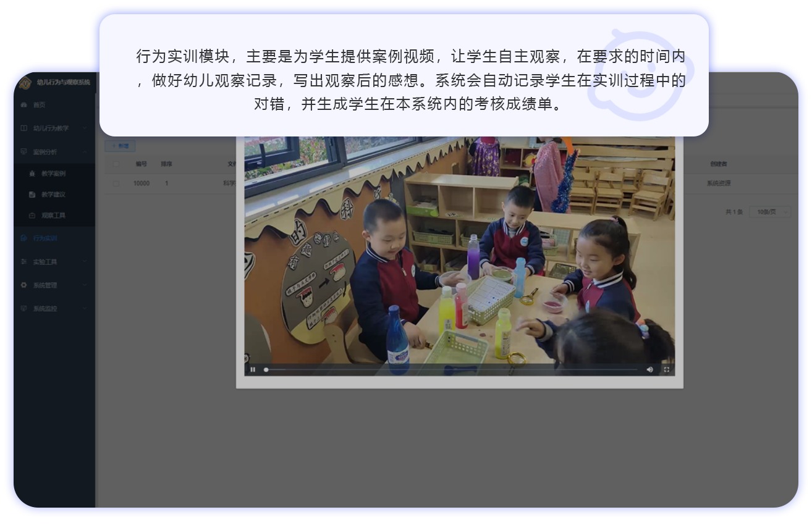This screenshot has width=812, height=528.
Task: Tick the checkbox for row 10000
Action: coord(116,183)
